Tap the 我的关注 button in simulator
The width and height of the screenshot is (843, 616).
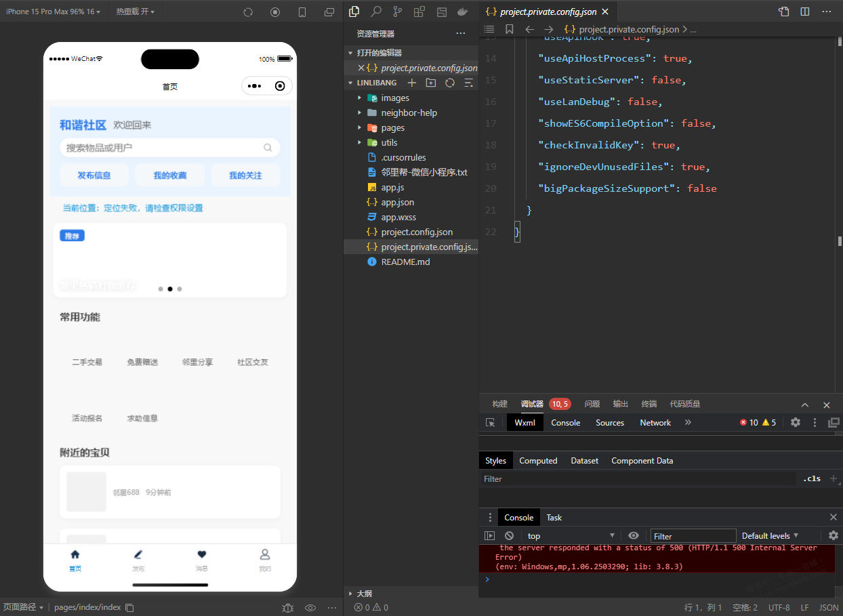tap(245, 175)
